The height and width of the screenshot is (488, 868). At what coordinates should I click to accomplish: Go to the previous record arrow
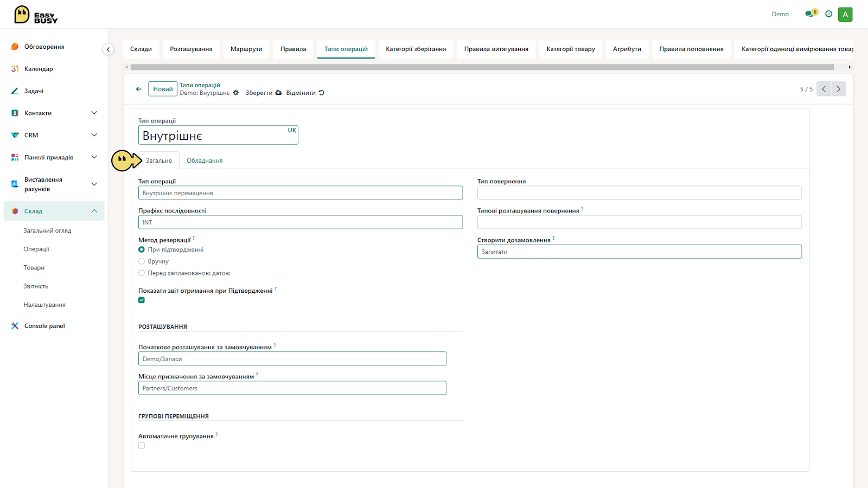click(824, 89)
